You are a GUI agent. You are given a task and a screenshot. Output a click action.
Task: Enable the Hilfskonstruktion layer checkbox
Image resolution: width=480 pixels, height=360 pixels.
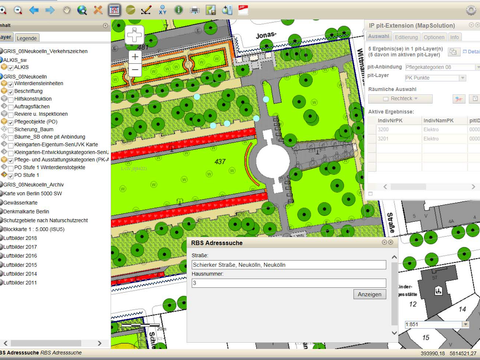10,99
